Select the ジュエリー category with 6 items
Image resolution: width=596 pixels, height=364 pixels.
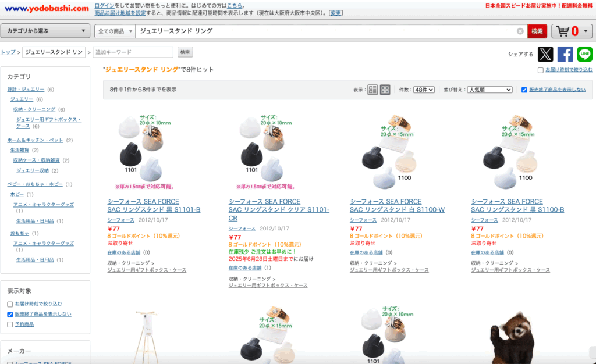[x=22, y=99]
